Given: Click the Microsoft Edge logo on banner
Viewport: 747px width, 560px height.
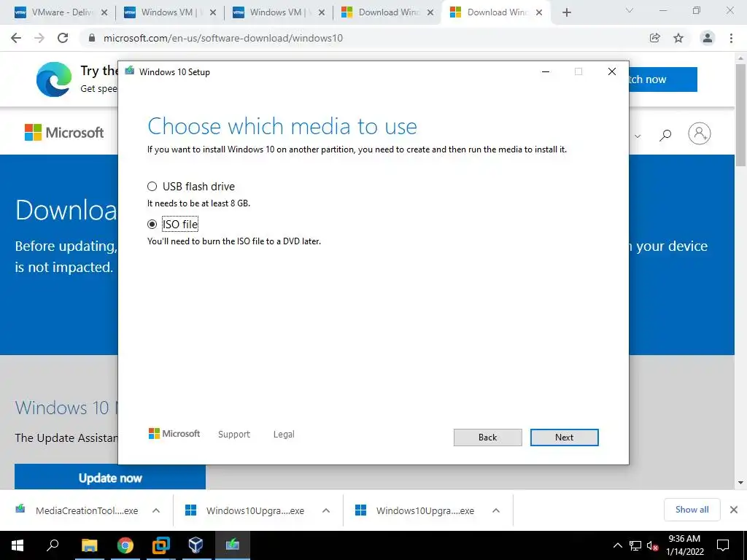Looking at the screenshot, I should coord(54,79).
